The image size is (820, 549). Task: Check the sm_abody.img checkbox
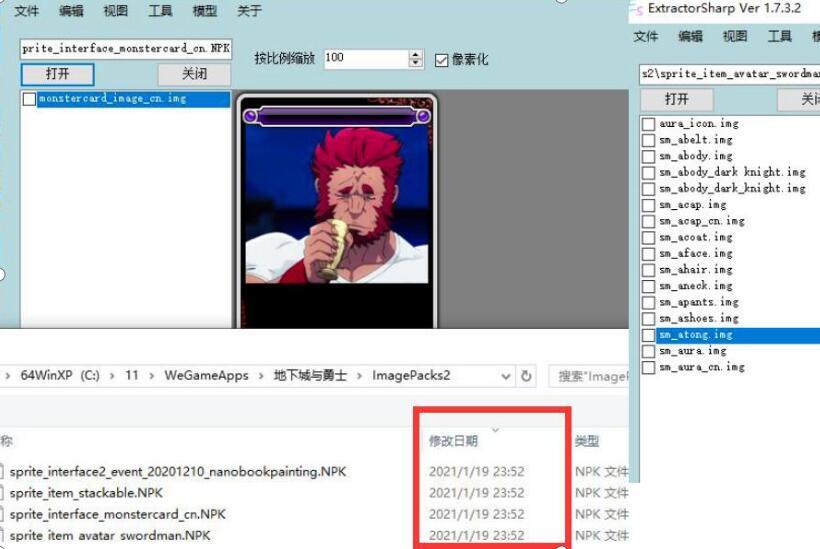pos(648,156)
